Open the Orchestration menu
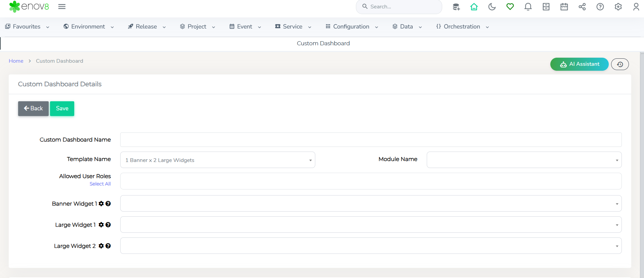Image resolution: width=644 pixels, height=278 pixels. coord(462,26)
